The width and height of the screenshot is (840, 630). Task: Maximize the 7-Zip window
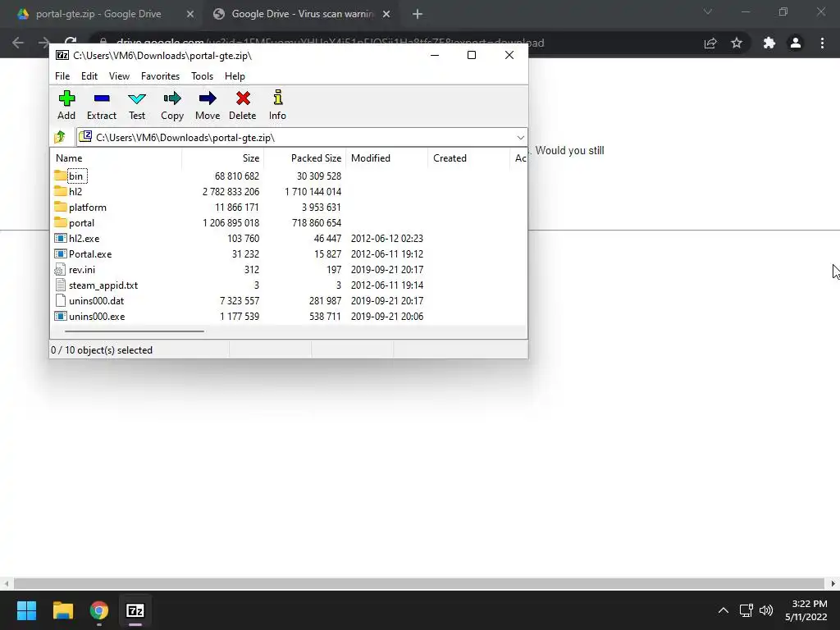pos(472,55)
